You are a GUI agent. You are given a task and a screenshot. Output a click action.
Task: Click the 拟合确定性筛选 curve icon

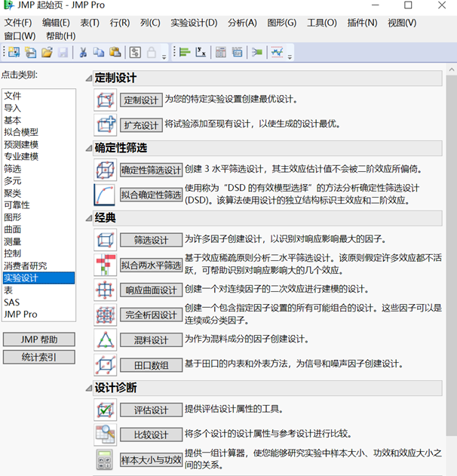105,195
